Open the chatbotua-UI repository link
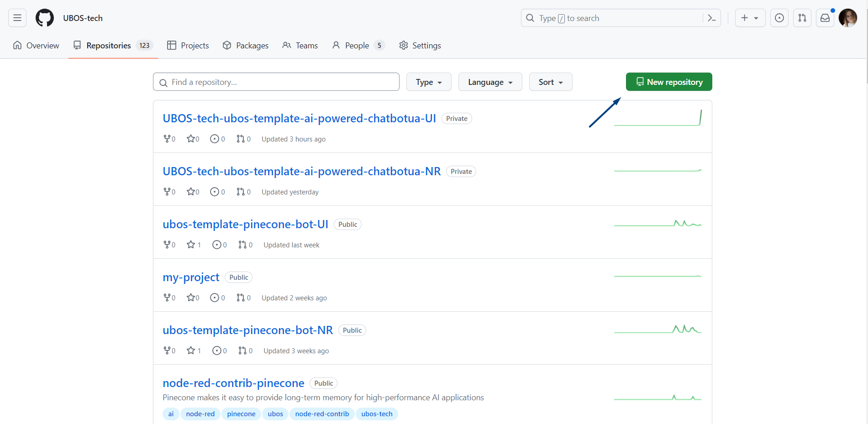The height and width of the screenshot is (424, 868). coord(300,118)
